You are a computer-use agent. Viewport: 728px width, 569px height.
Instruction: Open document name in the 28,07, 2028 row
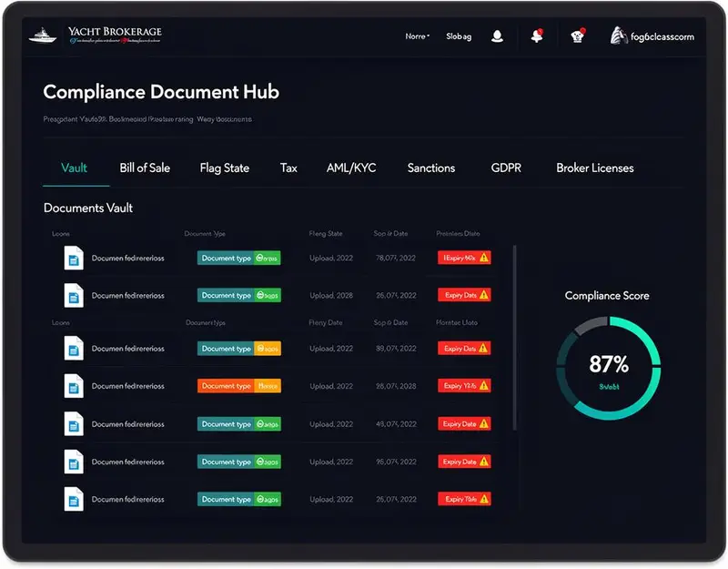coord(127,386)
